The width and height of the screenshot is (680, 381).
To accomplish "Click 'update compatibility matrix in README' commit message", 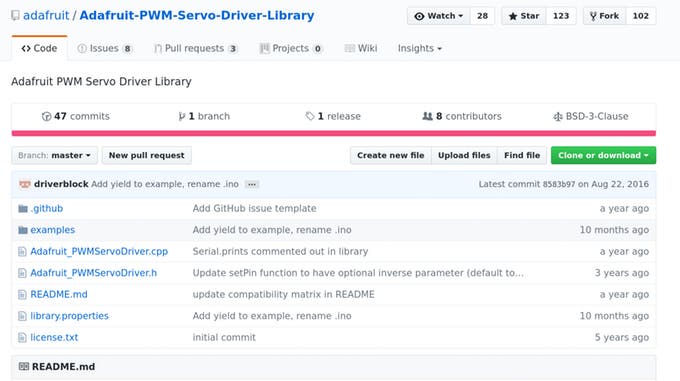I will (284, 295).
